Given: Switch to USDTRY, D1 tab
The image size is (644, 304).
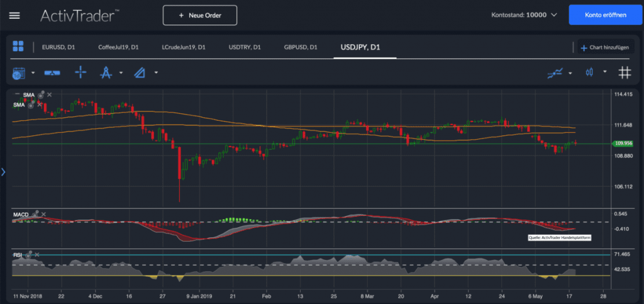Looking at the screenshot, I should pyautogui.click(x=245, y=47).
